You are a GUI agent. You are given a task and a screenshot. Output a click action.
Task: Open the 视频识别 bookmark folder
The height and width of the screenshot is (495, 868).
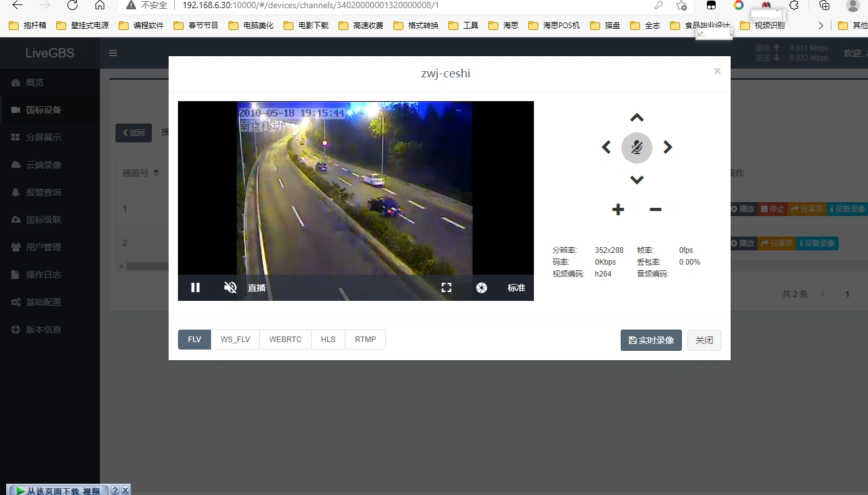tap(762, 26)
